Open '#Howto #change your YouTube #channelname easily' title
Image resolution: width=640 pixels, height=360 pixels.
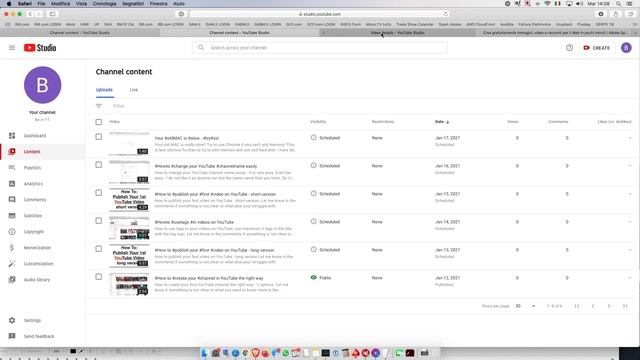click(206, 166)
